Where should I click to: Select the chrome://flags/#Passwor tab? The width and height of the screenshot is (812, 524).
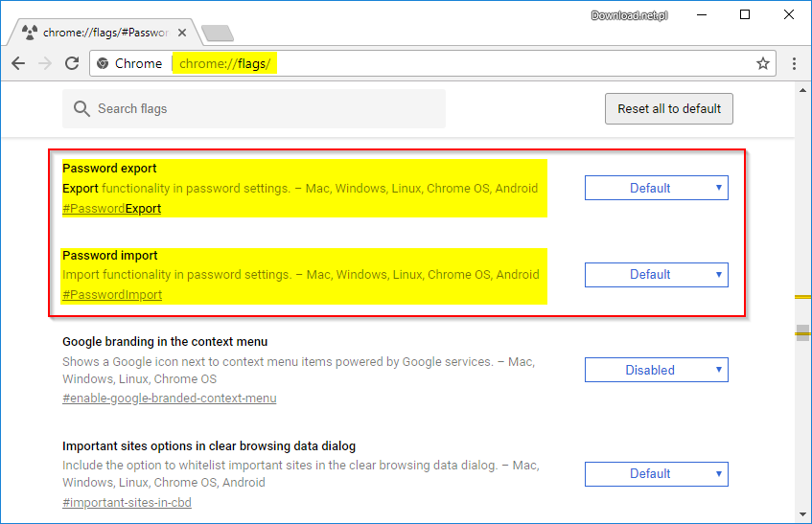(x=105, y=33)
